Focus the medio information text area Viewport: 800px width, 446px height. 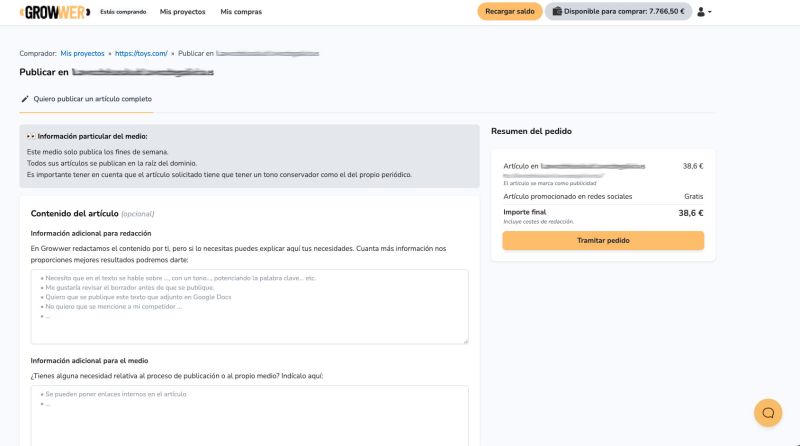(x=249, y=415)
